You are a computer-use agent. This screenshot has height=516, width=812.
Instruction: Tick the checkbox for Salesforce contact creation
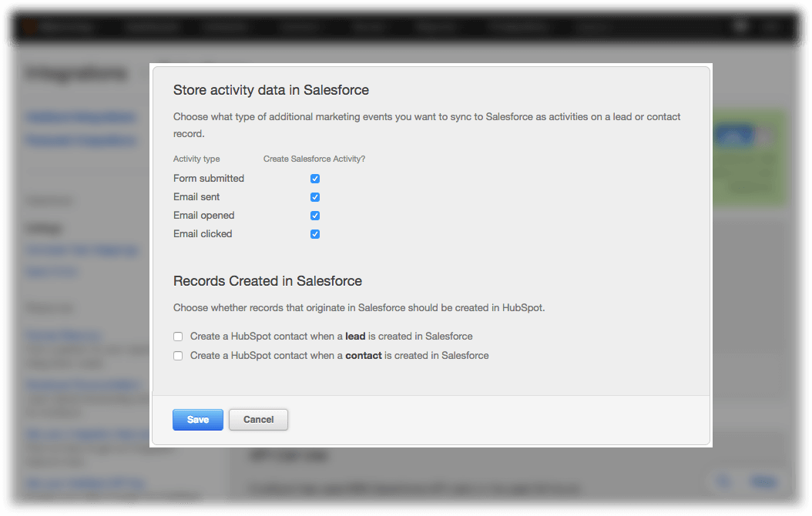coord(178,356)
